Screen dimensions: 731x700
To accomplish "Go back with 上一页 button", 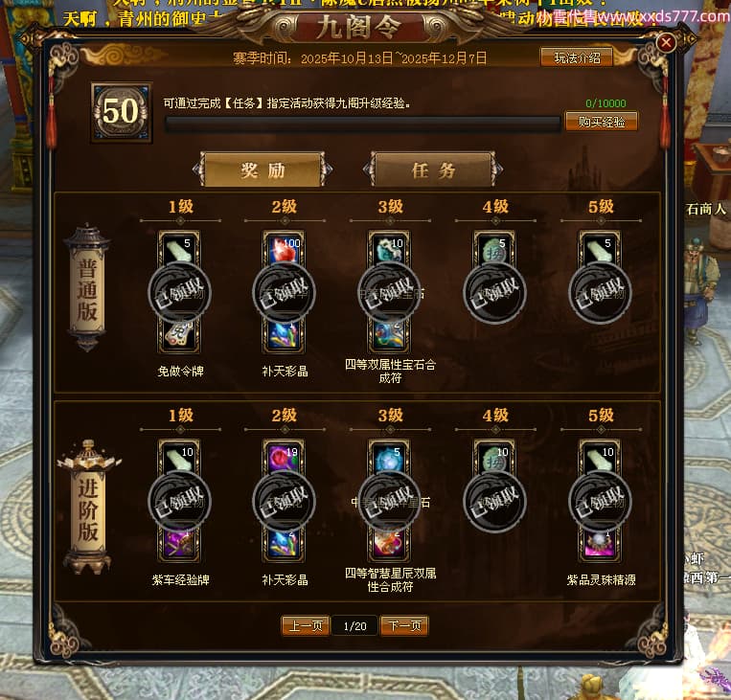I will tap(306, 625).
